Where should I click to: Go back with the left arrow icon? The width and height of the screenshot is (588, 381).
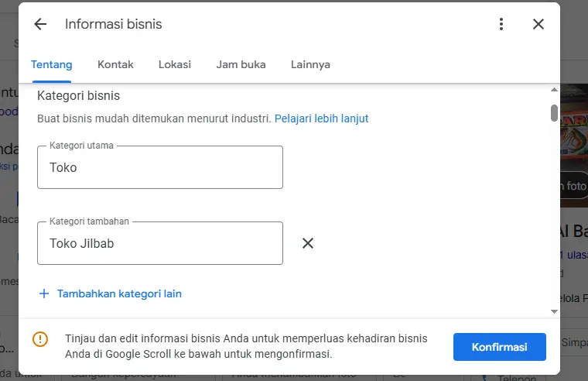click(40, 24)
